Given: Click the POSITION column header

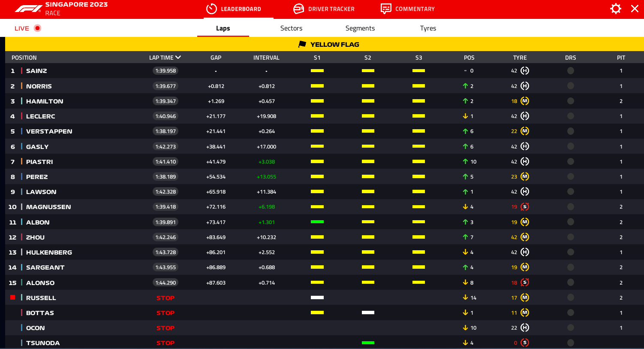Looking at the screenshot, I should 24,58.
